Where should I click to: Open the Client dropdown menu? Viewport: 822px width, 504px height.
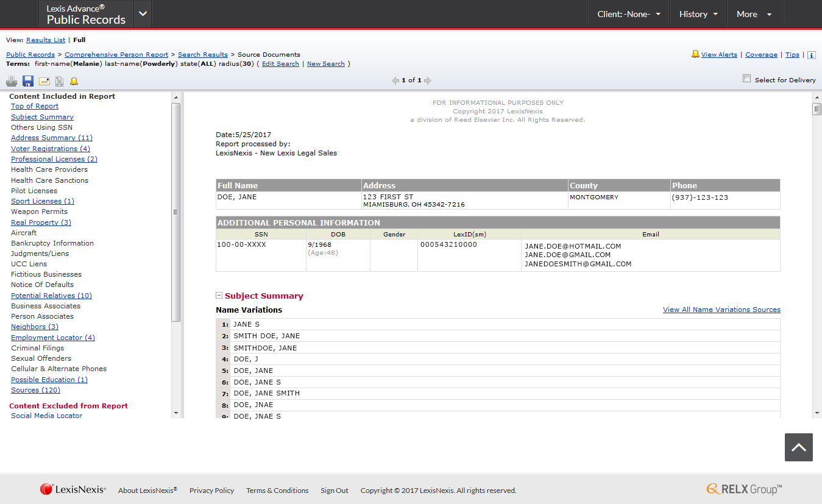click(x=629, y=14)
